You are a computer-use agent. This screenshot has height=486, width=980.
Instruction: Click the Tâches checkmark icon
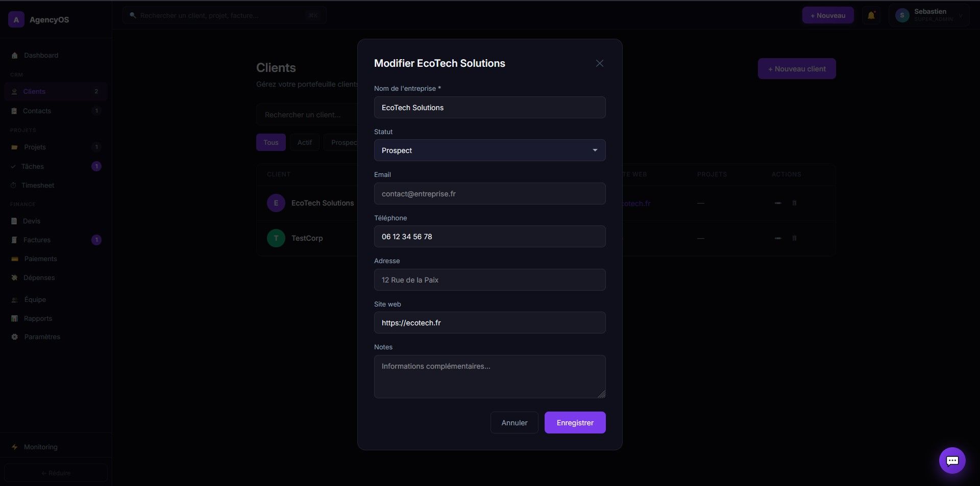tap(13, 167)
